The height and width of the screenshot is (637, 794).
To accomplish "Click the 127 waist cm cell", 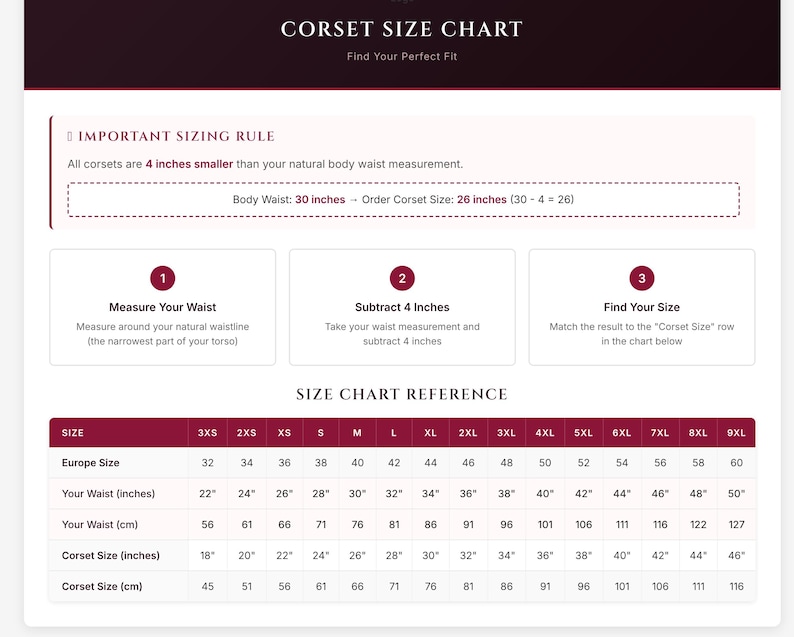I will click(736, 525).
